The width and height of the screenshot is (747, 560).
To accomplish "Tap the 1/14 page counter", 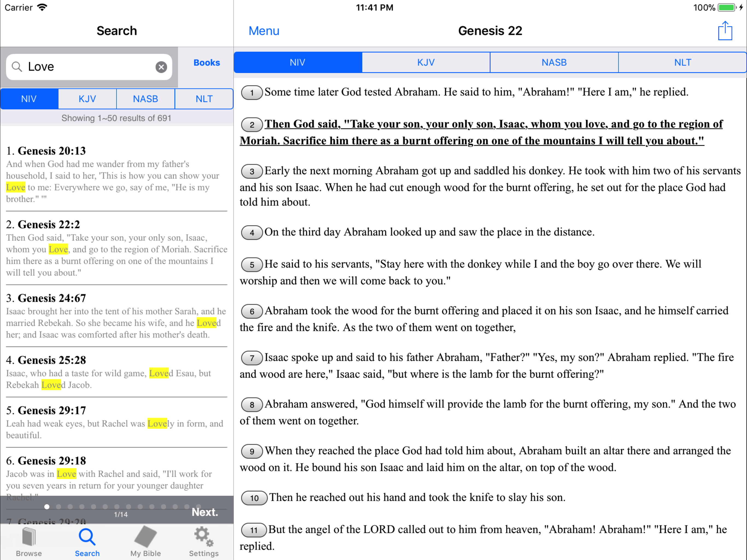I will [x=121, y=514].
